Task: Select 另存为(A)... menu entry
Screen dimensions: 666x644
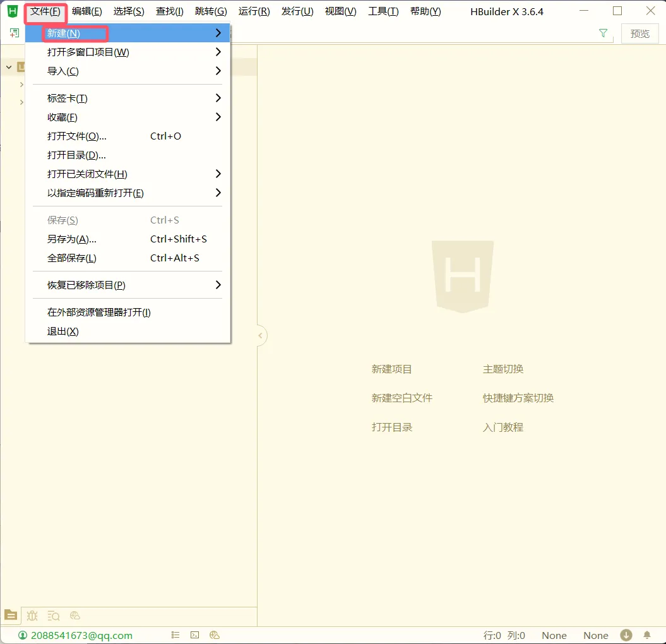Action: coord(128,239)
